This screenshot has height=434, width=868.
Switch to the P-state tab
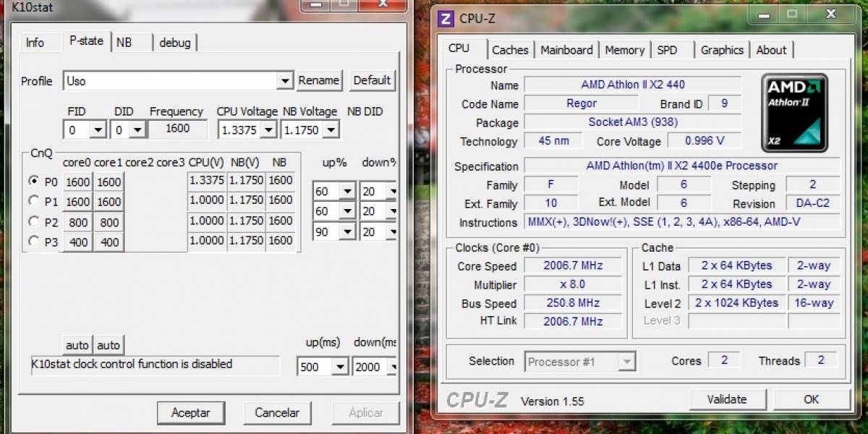tap(86, 41)
